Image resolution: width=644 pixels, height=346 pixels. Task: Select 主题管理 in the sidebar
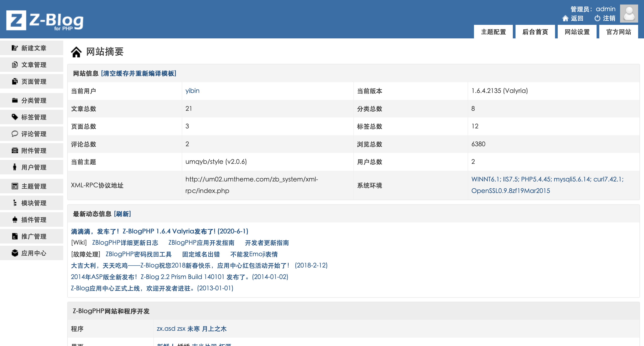click(x=32, y=186)
